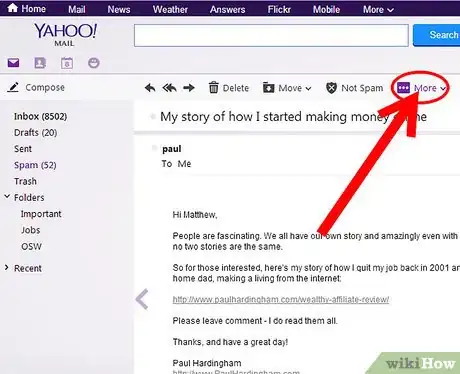
Task: Click Paul Hardingham signature text
Action: tap(207, 363)
